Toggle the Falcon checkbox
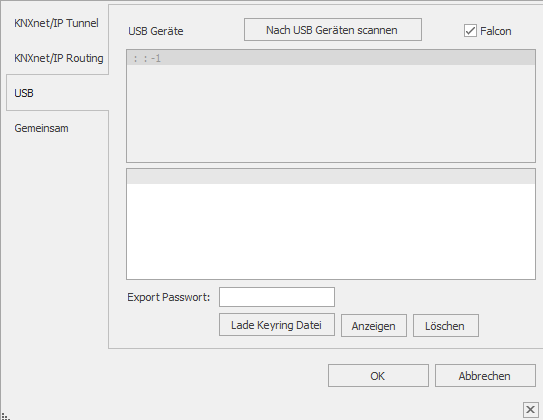Screen dimensions: 543x420 pyautogui.click(x=470, y=31)
